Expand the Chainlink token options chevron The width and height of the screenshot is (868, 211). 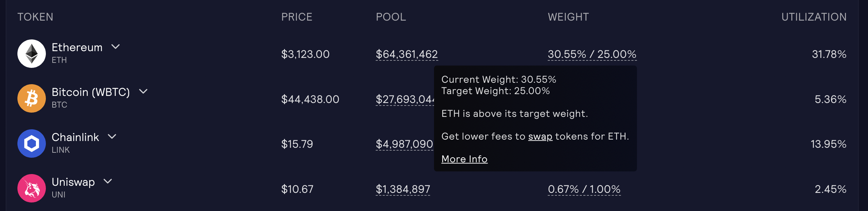(112, 136)
